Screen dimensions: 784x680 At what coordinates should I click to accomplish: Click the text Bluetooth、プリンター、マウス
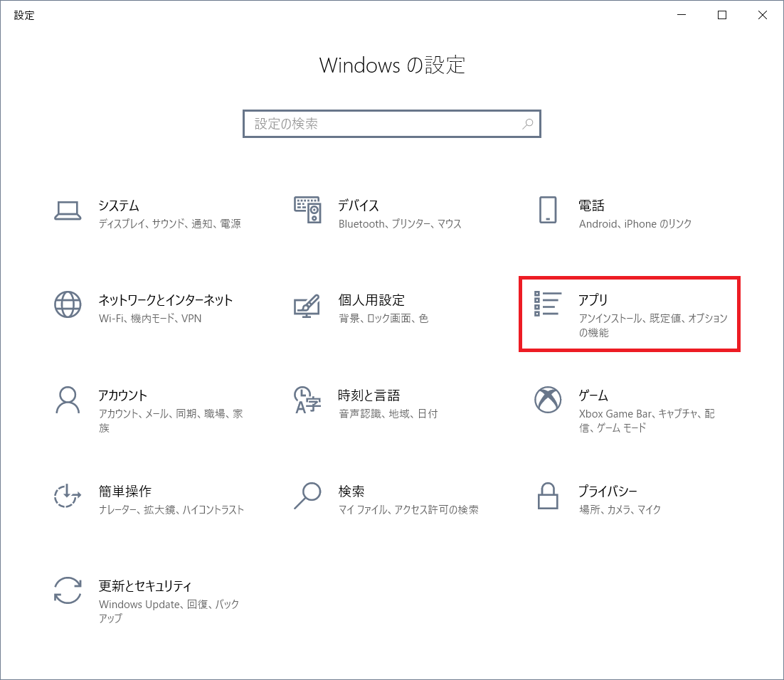coord(400,224)
